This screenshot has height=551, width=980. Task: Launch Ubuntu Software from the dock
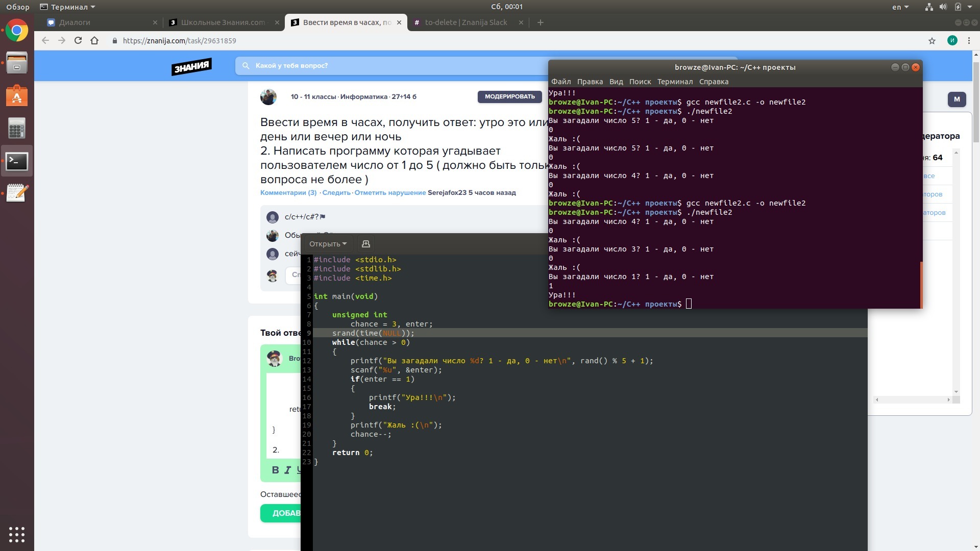click(x=17, y=96)
